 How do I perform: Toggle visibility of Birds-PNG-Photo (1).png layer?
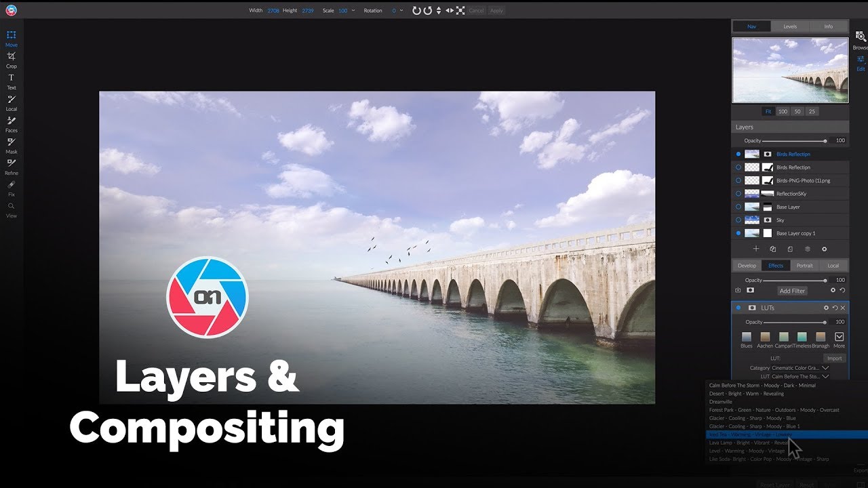[x=738, y=180]
